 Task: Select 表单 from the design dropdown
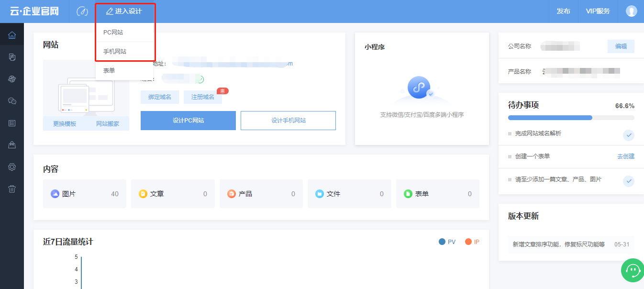(109, 70)
